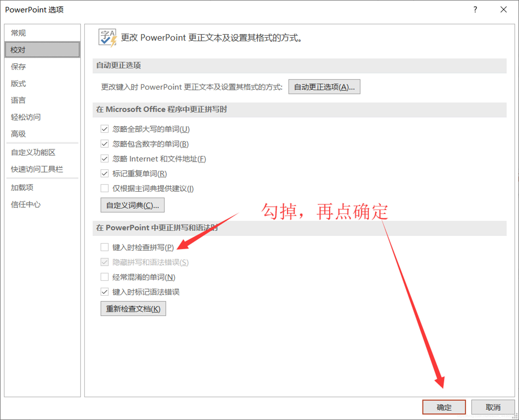Uncheck 忽略全部大写的单词 checkbox
Viewport: 519px width, 420px height.
[x=105, y=129]
